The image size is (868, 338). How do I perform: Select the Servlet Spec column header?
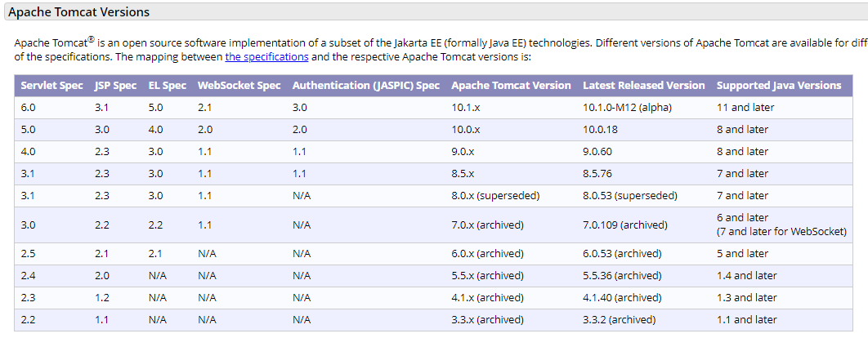(x=53, y=86)
